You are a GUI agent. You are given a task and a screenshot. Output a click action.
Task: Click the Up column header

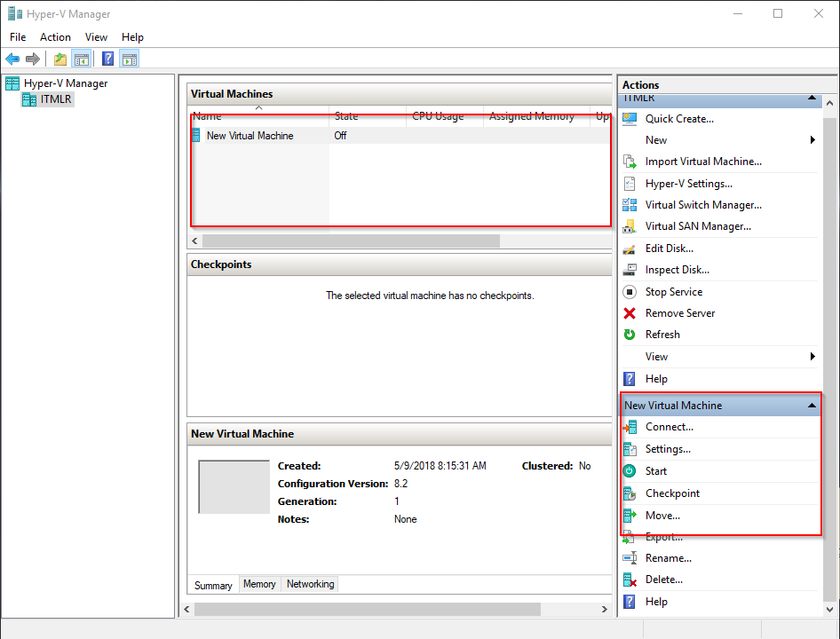603,115
